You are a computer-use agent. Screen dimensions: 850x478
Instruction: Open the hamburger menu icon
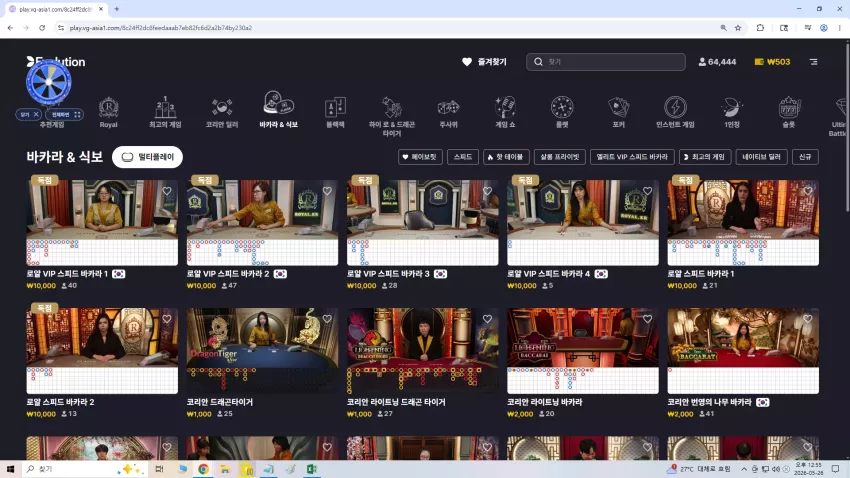pyautogui.click(x=814, y=62)
